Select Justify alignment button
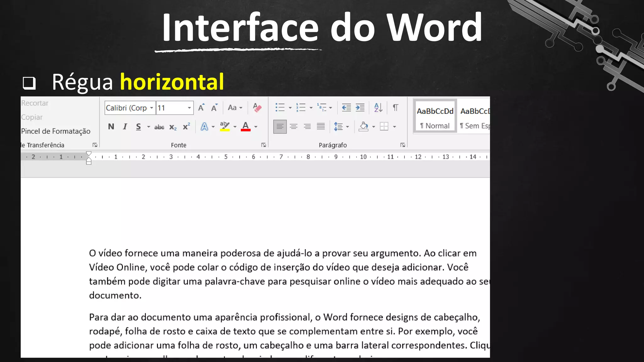 [x=321, y=127]
